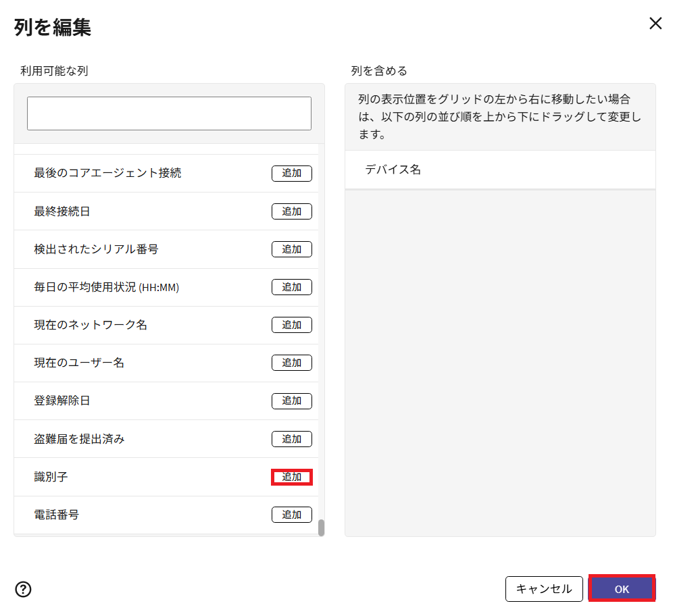Viewport: 673px width, 616px height.
Task: Click the OK button to confirm
Action: coord(622,589)
